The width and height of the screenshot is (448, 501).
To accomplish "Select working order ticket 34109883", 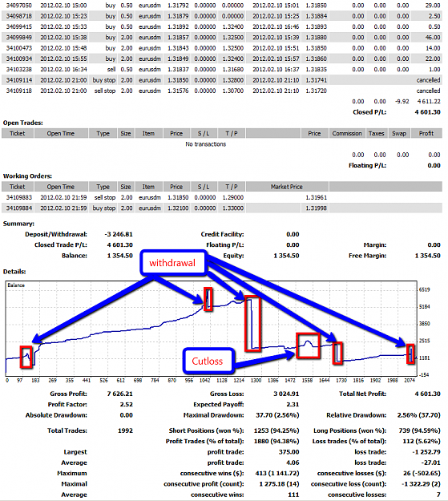I will point(19,197).
